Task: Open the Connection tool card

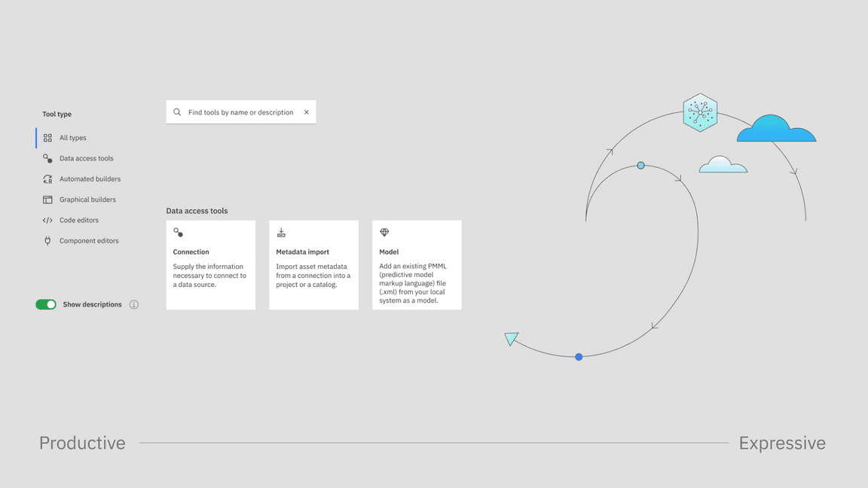Action: (211, 265)
